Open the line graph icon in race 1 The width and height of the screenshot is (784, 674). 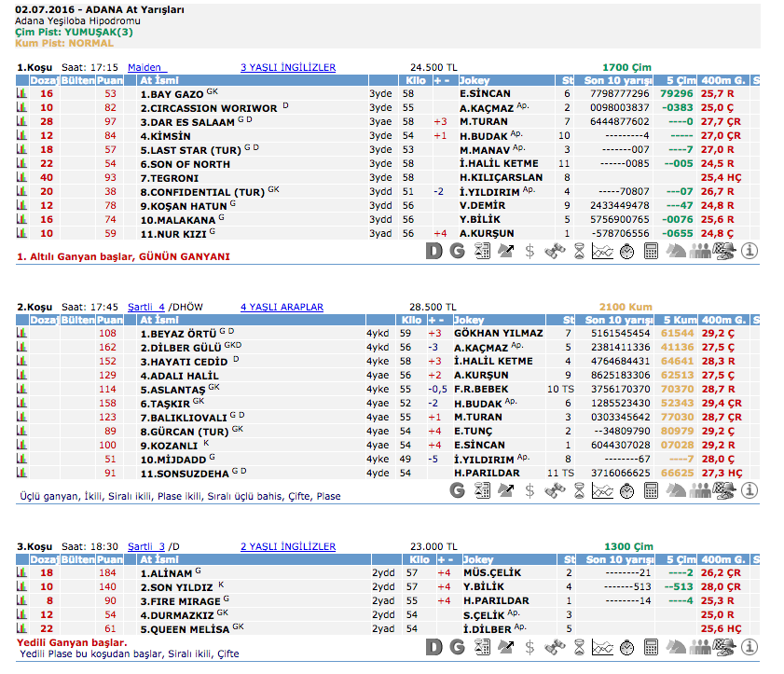(x=603, y=251)
